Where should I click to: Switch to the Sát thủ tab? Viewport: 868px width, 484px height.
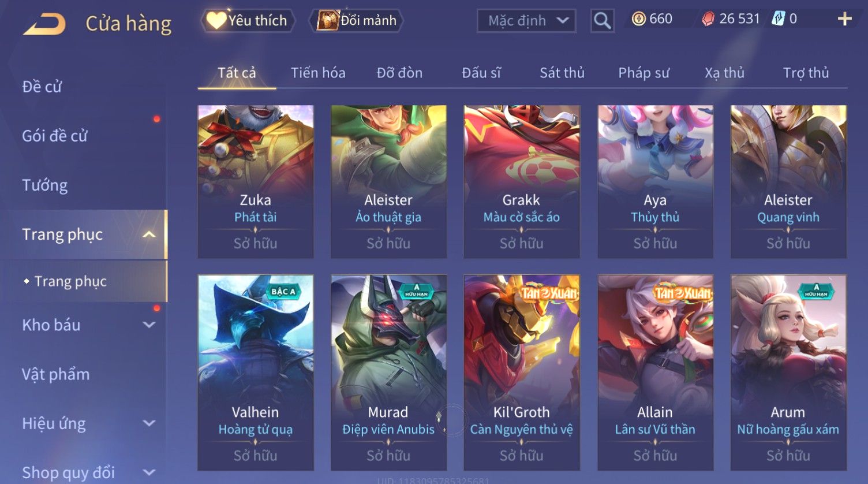(562, 73)
